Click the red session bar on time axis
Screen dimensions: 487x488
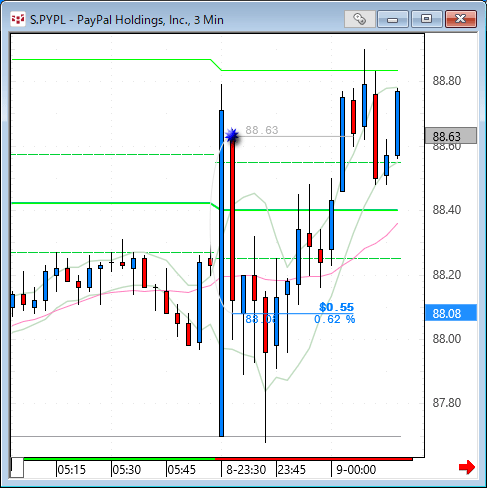pyautogui.click(x=314, y=459)
